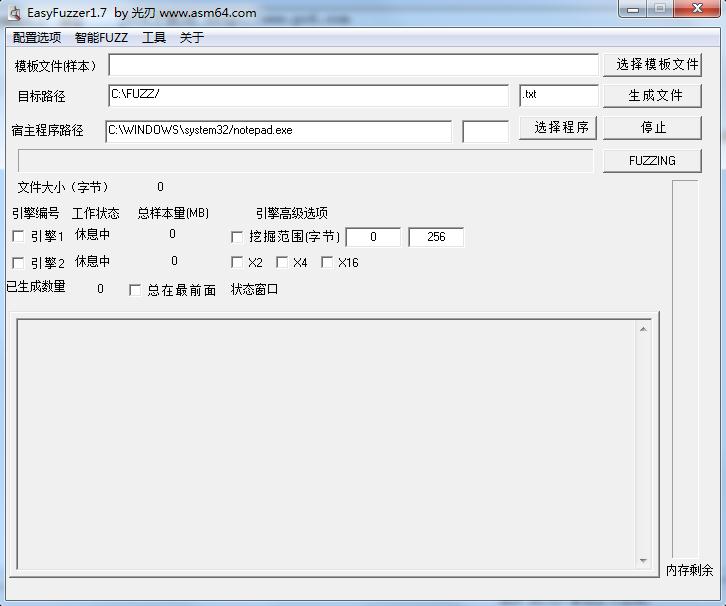
Task: Click the 停止 button
Action: tap(652, 127)
